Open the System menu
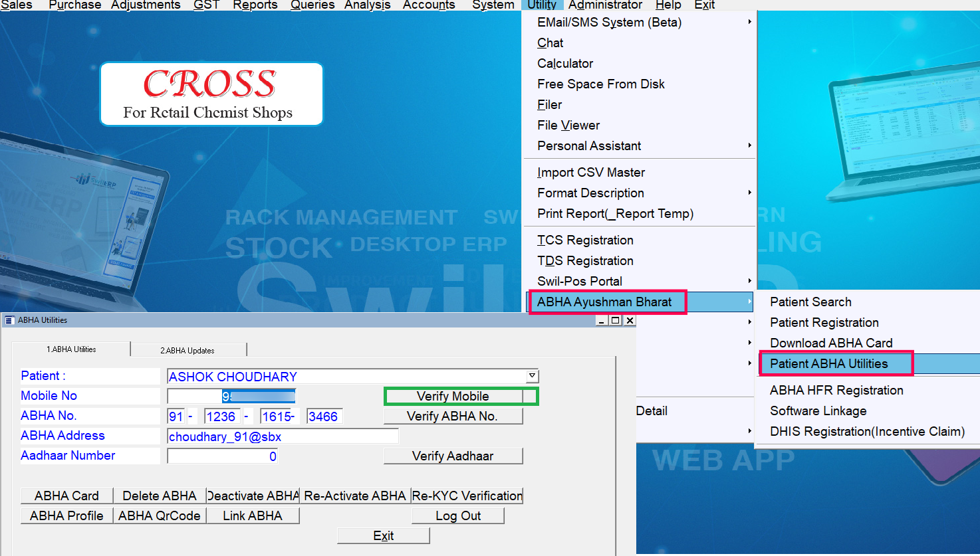 [493, 5]
